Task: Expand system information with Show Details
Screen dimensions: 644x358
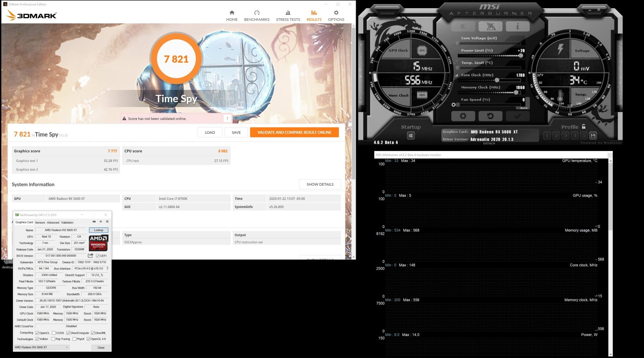Action: tap(320, 184)
